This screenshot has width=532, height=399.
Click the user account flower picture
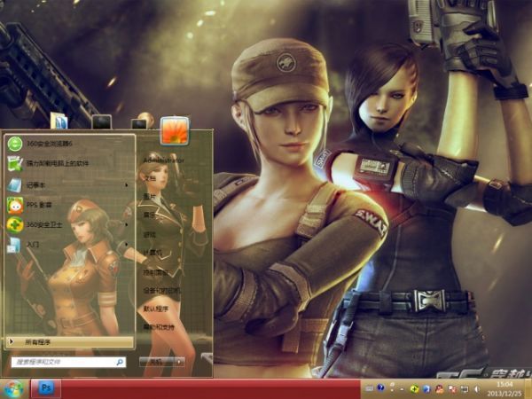(x=175, y=130)
